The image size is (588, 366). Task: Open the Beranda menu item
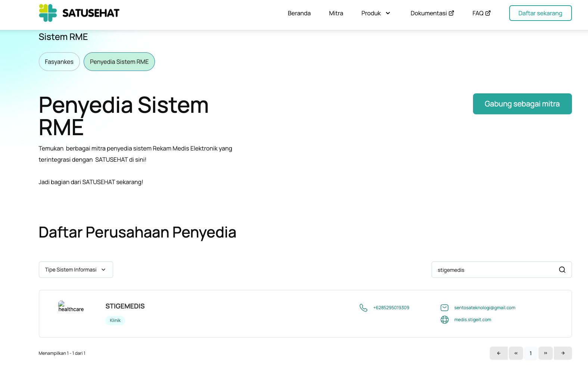299,13
